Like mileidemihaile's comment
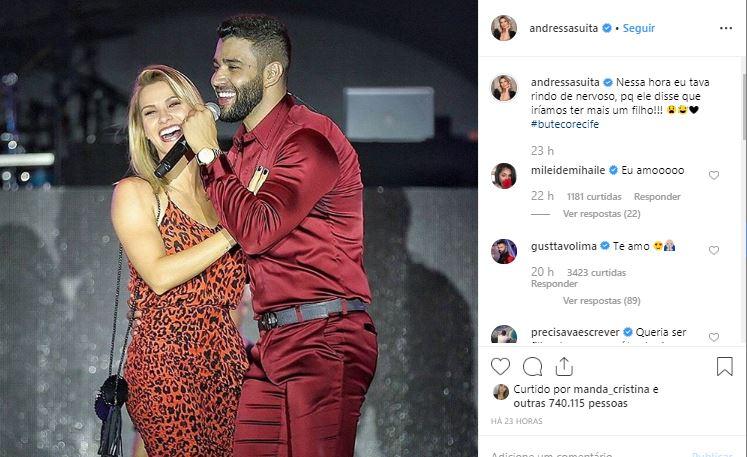This screenshot has height=457, width=747. [x=713, y=175]
